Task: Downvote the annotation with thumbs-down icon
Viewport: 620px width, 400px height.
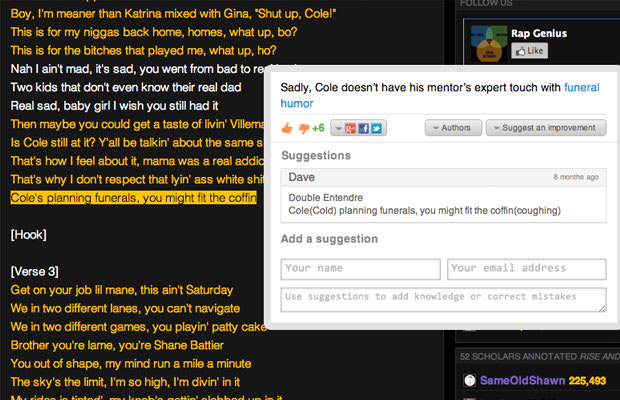Action: 304,128
